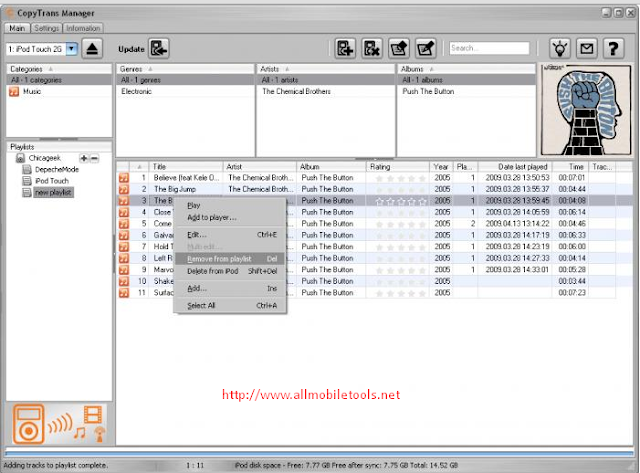
Task: Click date 2009.04.13 13:14:22 cell
Action: (518, 224)
